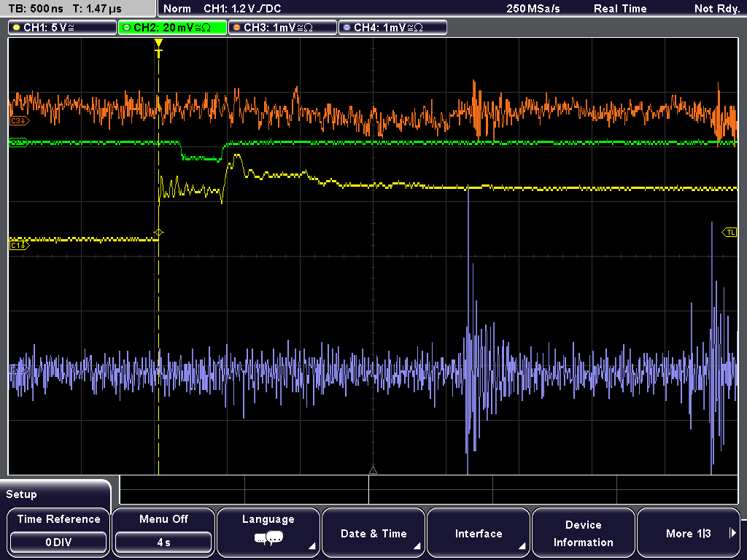
Task: Click the memory overview bar below graph
Action: click(429, 489)
